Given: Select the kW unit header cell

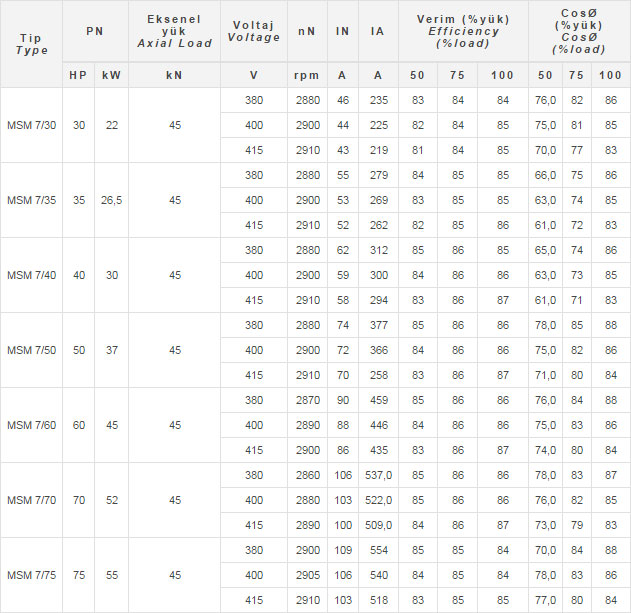Looking at the screenshot, I should [x=111, y=75].
